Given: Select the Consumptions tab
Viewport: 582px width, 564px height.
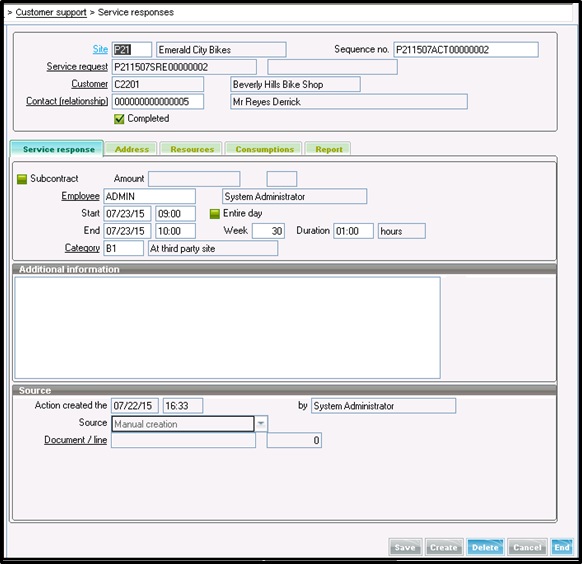Looking at the screenshot, I should point(264,149).
